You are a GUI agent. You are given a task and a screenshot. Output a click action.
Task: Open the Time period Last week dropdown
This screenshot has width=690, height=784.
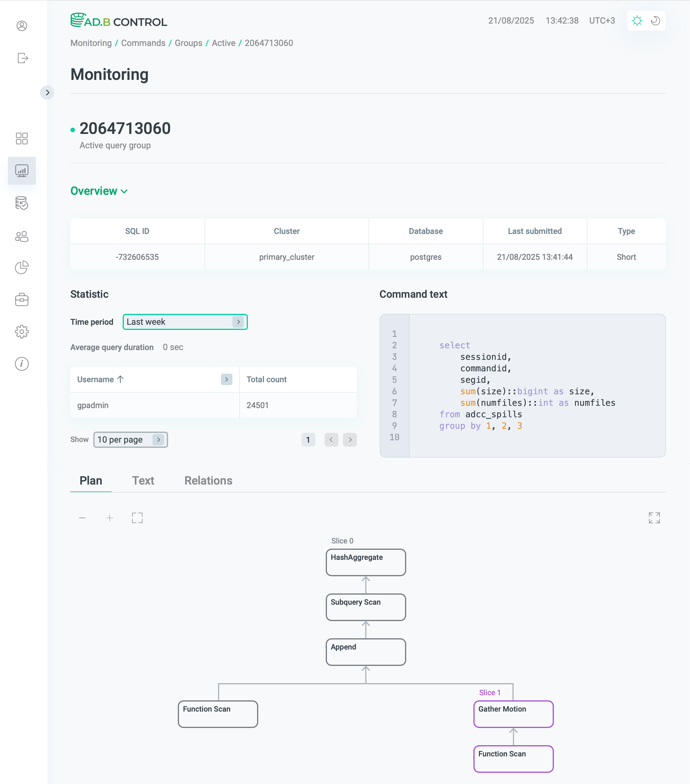pyautogui.click(x=185, y=322)
